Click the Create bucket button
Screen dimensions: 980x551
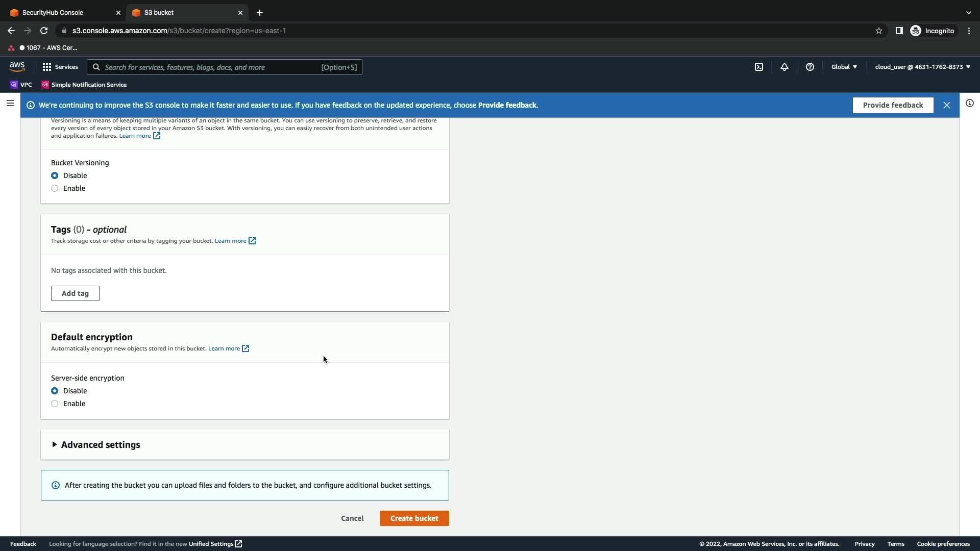(x=414, y=518)
